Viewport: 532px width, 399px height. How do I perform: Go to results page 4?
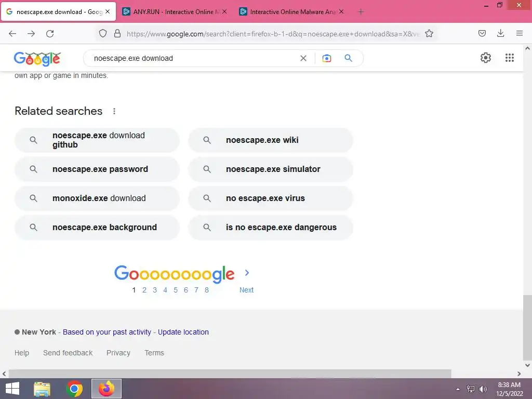pyautogui.click(x=165, y=290)
